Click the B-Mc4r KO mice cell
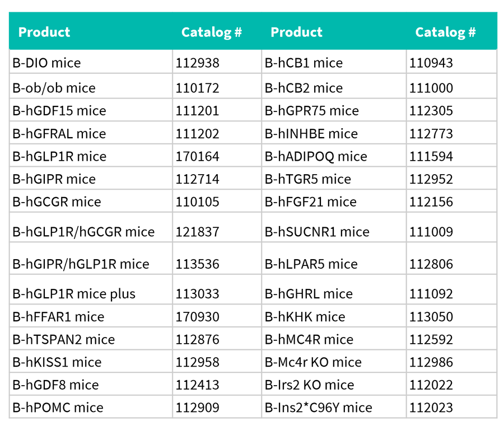Viewport: 504px width, 426px height. [x=334, y=362]
